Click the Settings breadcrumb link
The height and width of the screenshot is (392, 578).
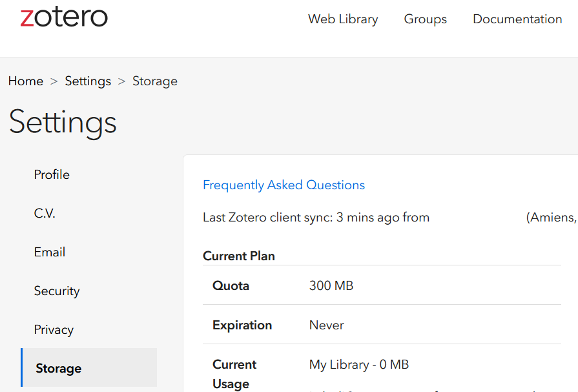(x=88, y=81)
